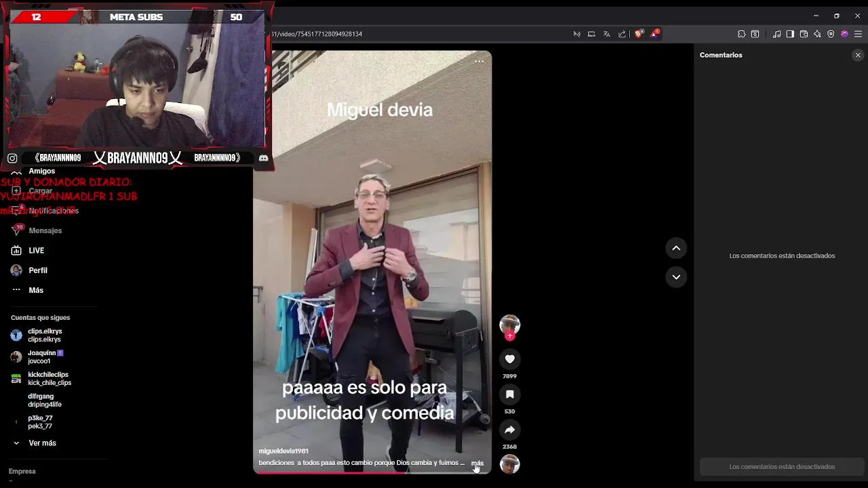Screen dimensions: 868x488
Task: Go to the previous video with up chevron
Action: point(676,248)
